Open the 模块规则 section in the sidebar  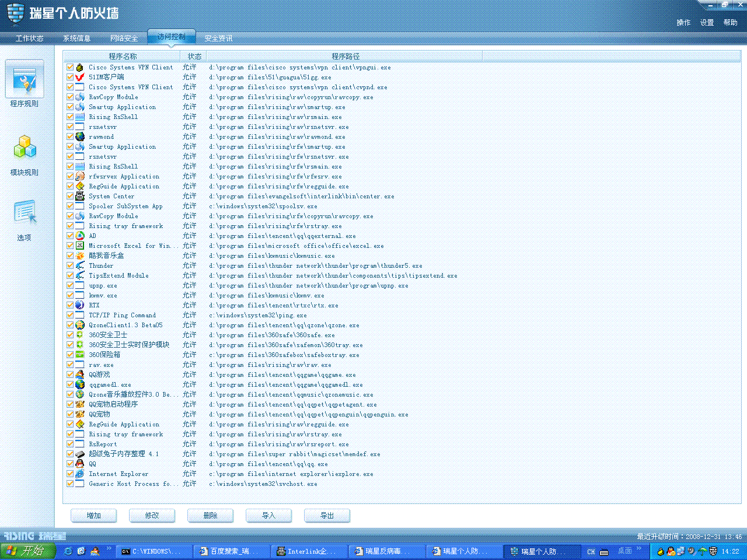tap(25, 155)
